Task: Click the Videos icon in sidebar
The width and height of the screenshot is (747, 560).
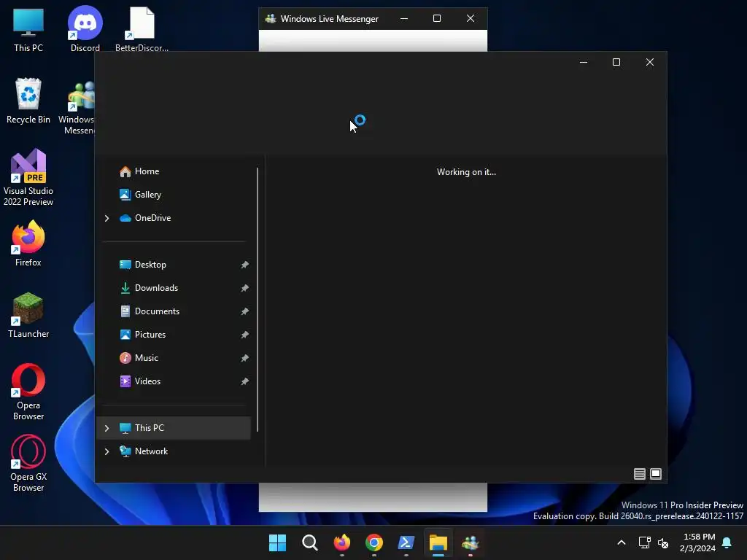Action: click(125, 381)
